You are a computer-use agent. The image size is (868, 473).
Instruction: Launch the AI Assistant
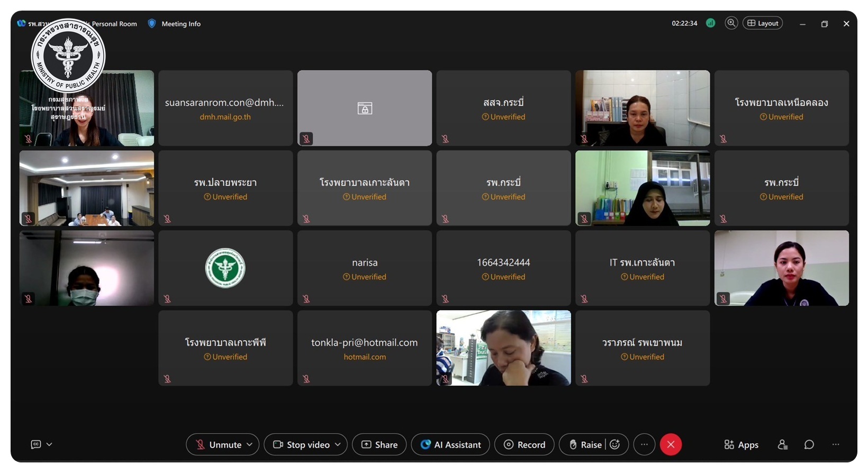[450, 444]
